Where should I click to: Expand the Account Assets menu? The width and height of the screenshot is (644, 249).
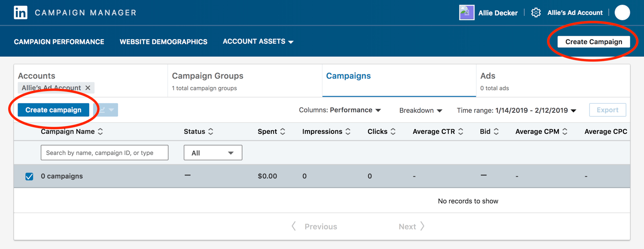pyautogui.click(x=258, y=42)
